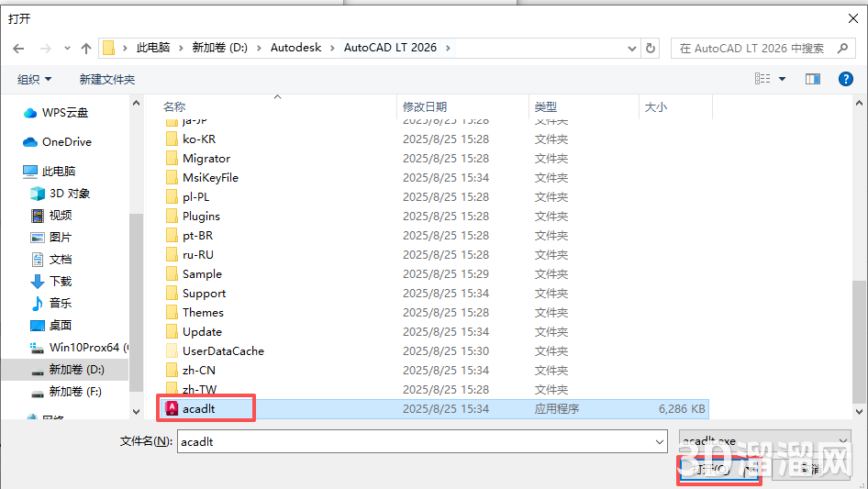
Task: Select Autodesk in the address path
Action: point(295,48)
